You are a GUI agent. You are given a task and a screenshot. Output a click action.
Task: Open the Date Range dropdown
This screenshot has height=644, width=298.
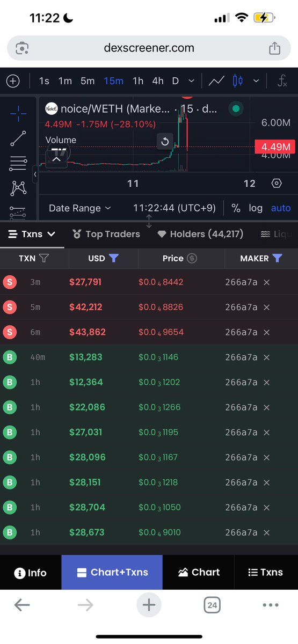79,208
